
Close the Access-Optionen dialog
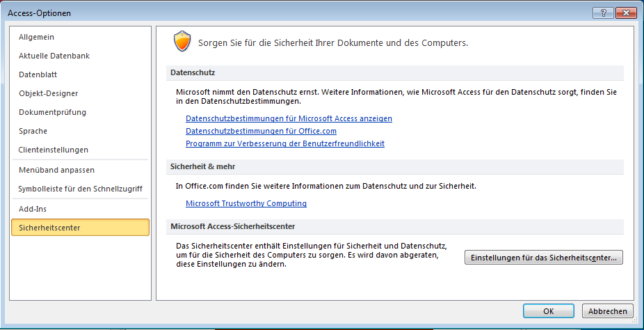pos(627,13)
